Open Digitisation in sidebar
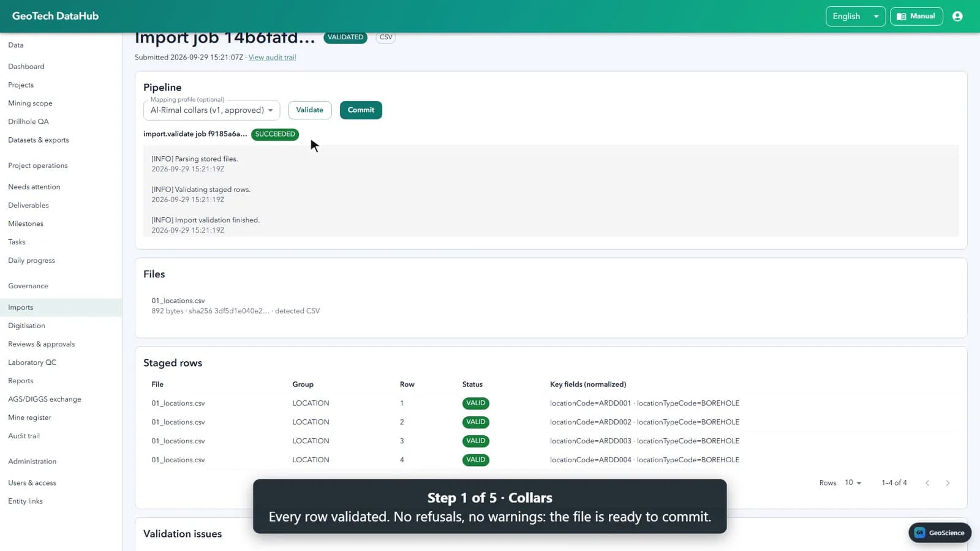Screen dimensions: 980x551 pos(26,326)
